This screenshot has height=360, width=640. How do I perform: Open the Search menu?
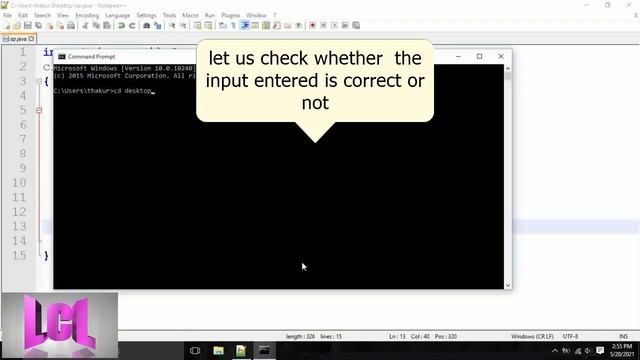(42, 16)
